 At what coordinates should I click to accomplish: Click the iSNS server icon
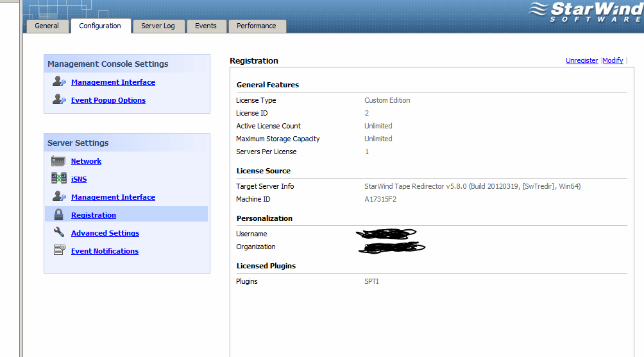click(59, 178)
